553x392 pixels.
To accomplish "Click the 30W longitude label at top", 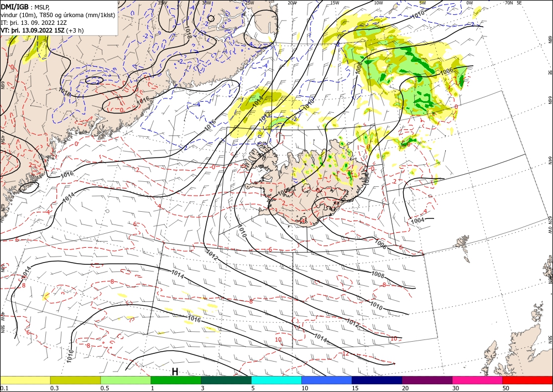I will coord(207,3).
